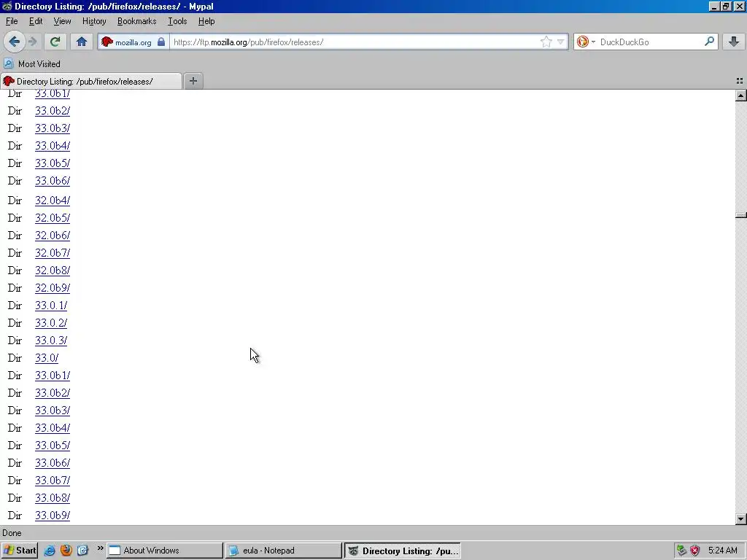Image resolution: width=747 pixels, height=560 pixels.
Task: Click the vertical scrollbar thumb
Action: point(741,215)
